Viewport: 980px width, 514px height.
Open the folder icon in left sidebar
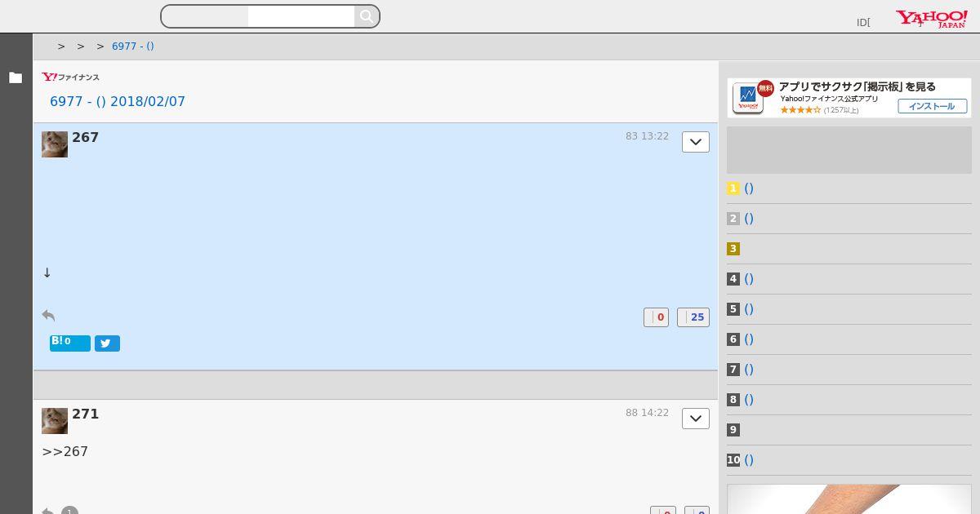tap(16, 78)
